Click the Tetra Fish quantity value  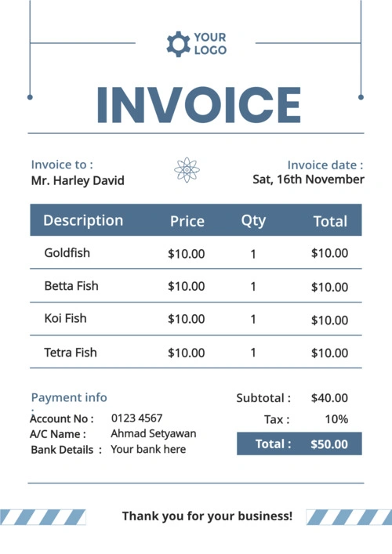[x=253, y=353]
